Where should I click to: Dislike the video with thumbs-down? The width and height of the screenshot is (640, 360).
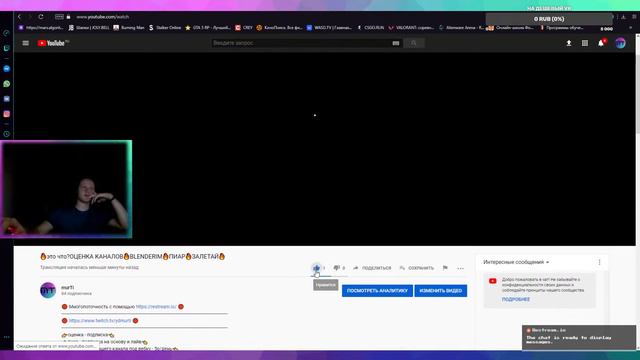point(337,268)
